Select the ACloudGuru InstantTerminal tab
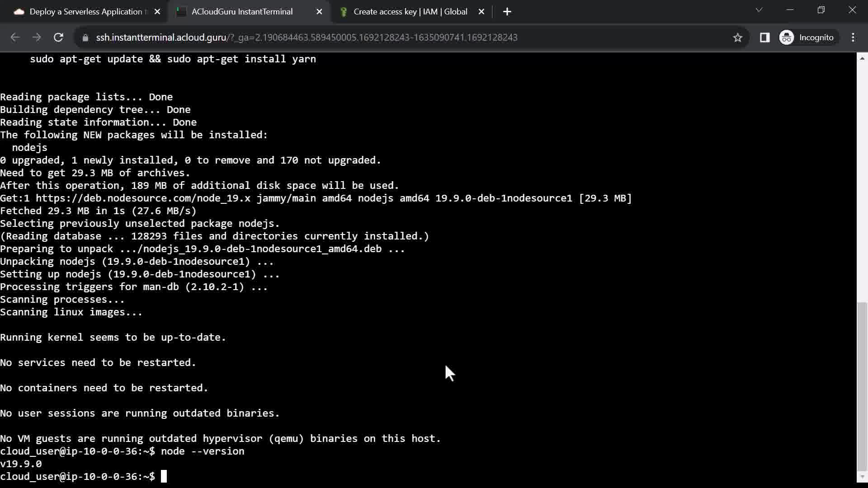Image resolution: width=868 pixels, height=488 pixels. 242,12
